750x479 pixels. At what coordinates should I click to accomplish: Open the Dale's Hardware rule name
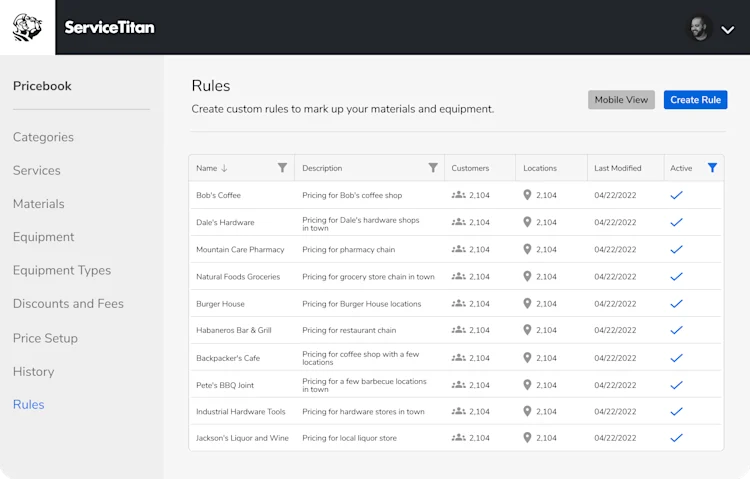pos(225,223)
